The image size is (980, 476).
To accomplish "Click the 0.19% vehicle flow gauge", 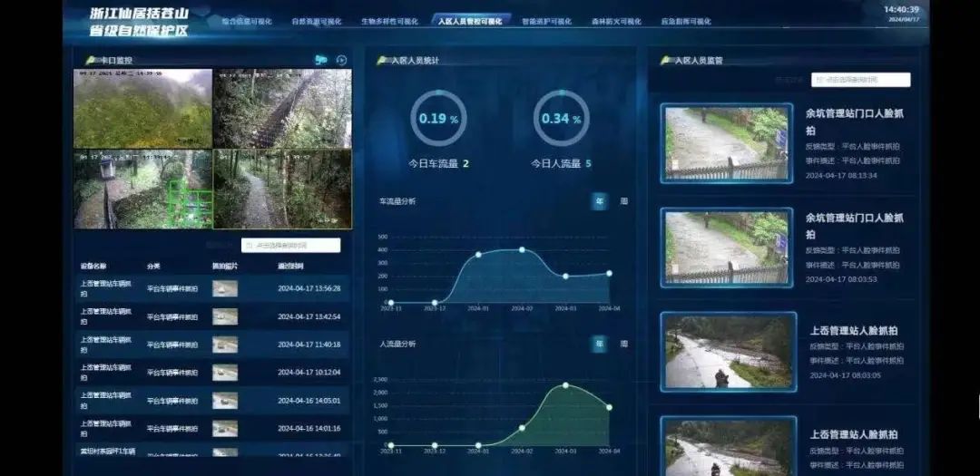I will click(438, 118).
